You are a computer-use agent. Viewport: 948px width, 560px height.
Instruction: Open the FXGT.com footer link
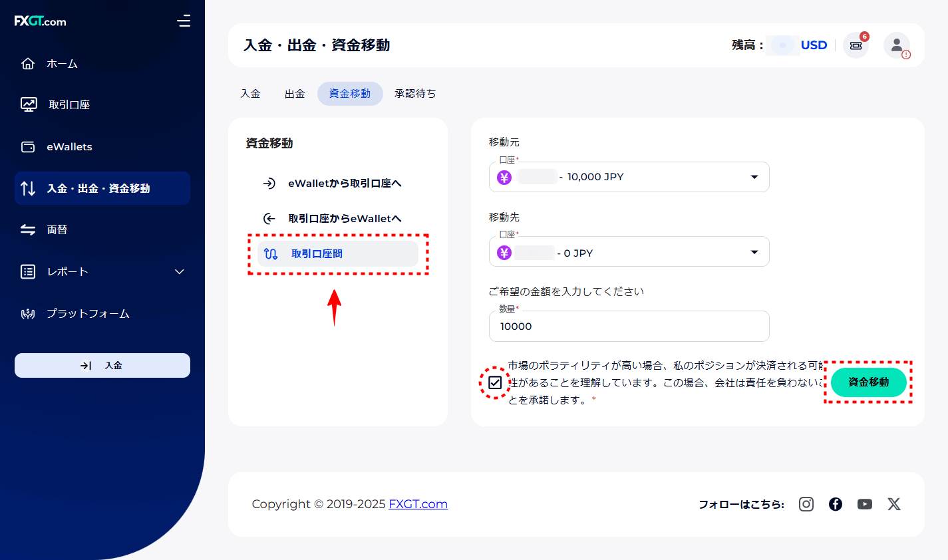point(418,504)
